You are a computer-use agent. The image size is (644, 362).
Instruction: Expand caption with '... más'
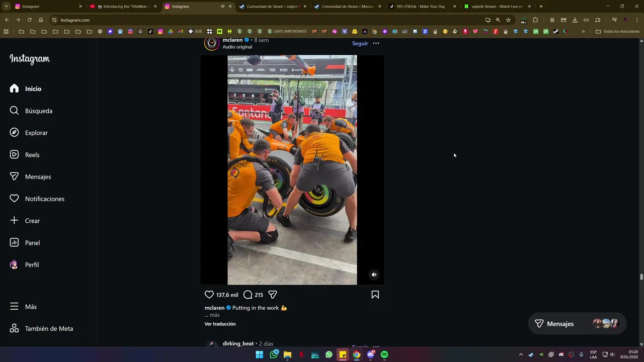212,315
